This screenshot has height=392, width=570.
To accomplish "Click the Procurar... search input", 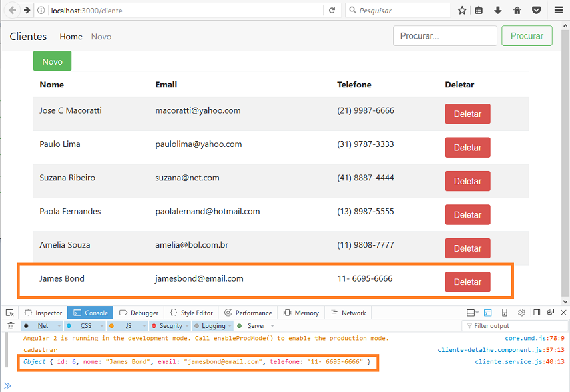I will point(445,35).
